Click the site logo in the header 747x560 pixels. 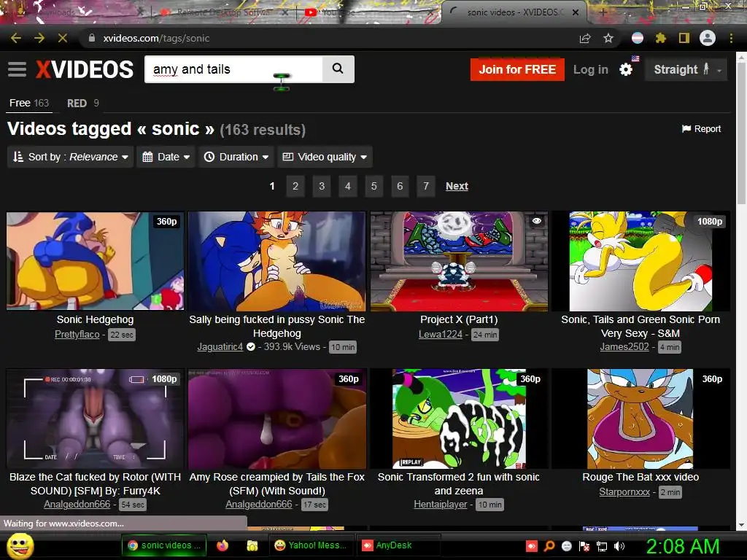tap(85, 69)
